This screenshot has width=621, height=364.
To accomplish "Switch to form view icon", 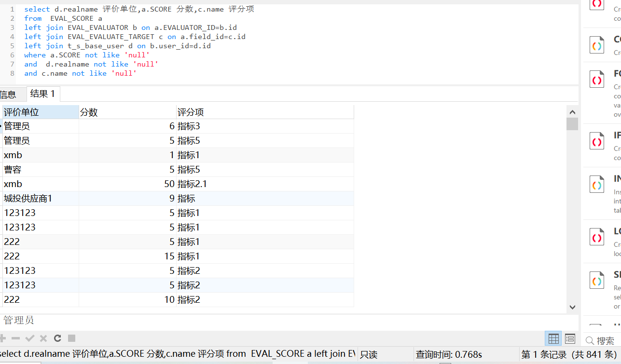I will pos(570,338).
